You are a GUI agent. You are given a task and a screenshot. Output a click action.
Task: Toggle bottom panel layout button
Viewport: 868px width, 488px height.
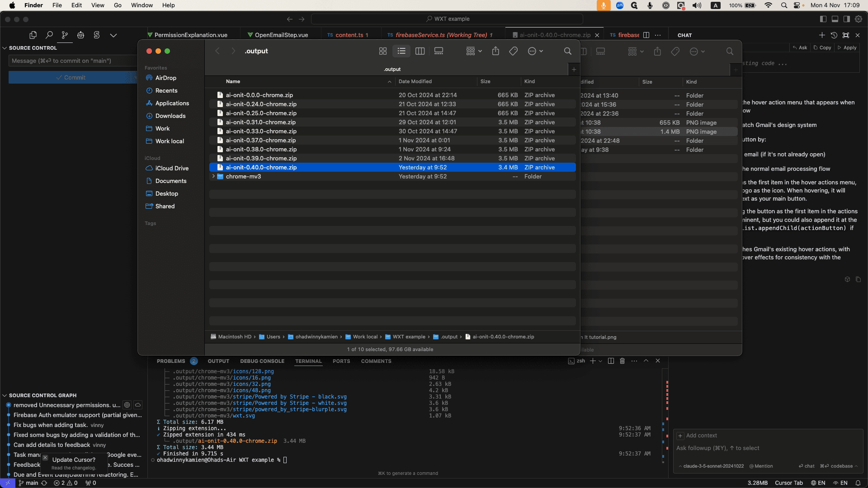point(835,19)
